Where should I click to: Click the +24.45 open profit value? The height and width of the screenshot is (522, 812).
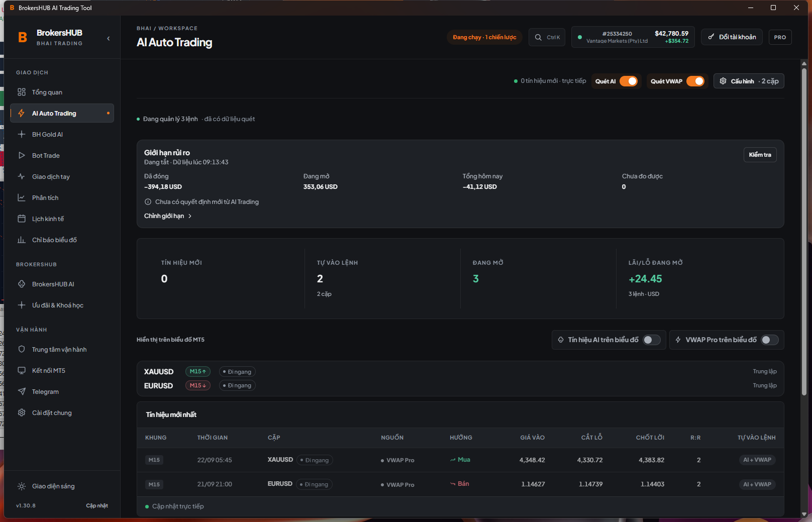[x=645, y=279]
